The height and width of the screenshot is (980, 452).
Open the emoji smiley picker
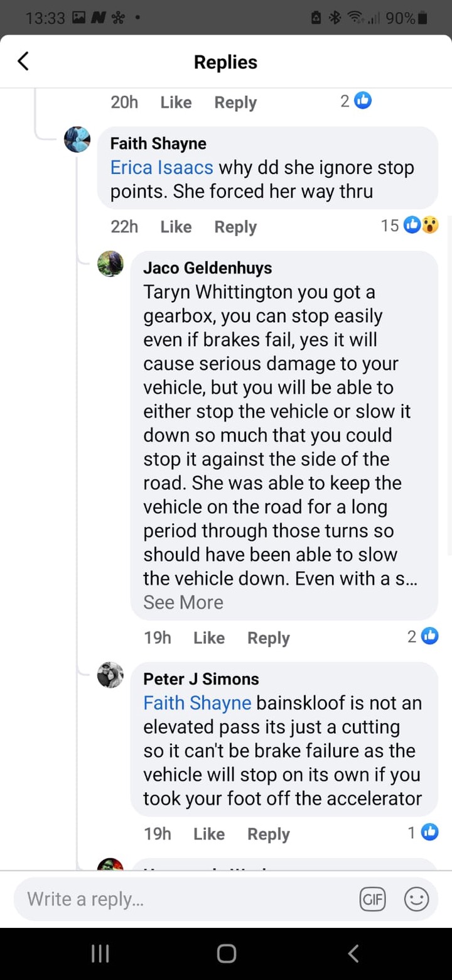tap(416, 899)
